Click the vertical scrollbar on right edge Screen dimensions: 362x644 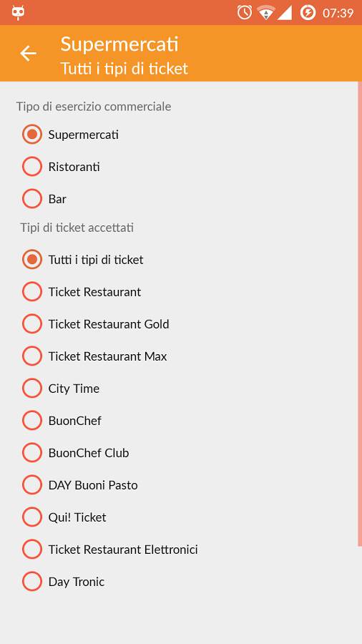tap(360, 314)
